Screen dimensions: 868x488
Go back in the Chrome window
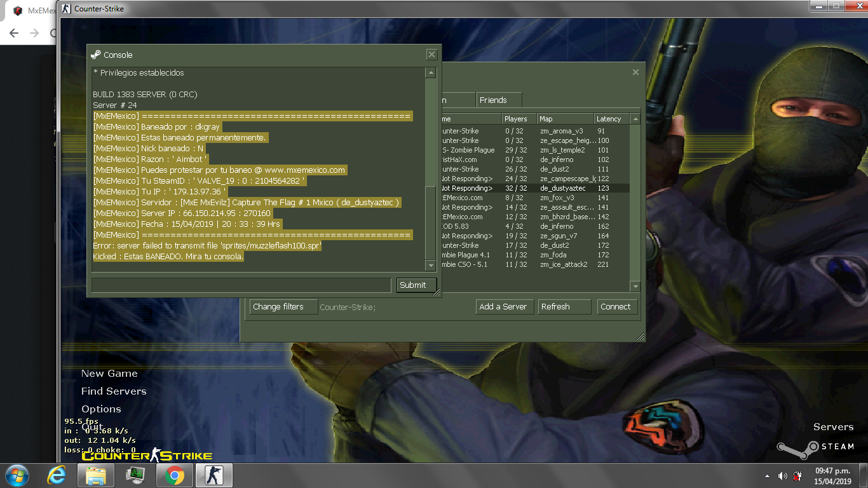(14, 33)
